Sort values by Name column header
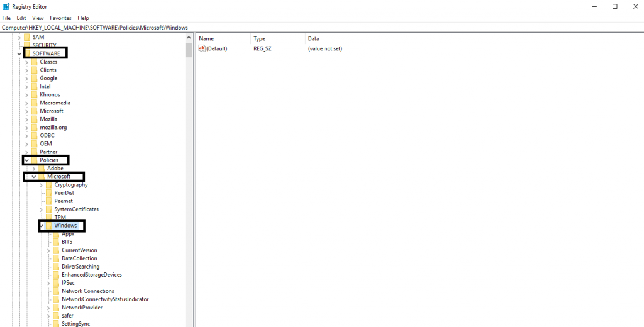 click(x=223, y=38)
